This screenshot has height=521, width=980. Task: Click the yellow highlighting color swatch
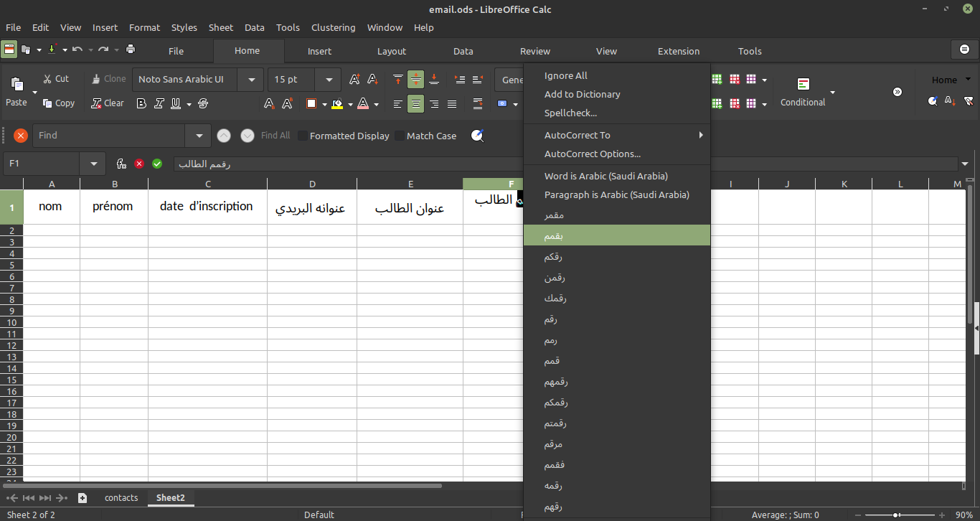[337, 104]
